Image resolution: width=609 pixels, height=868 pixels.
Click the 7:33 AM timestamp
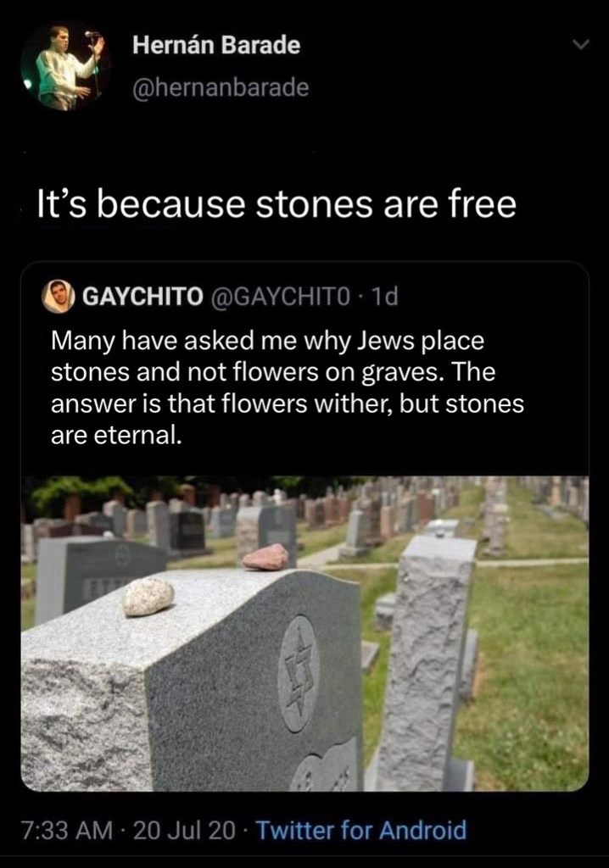[66, 831]
